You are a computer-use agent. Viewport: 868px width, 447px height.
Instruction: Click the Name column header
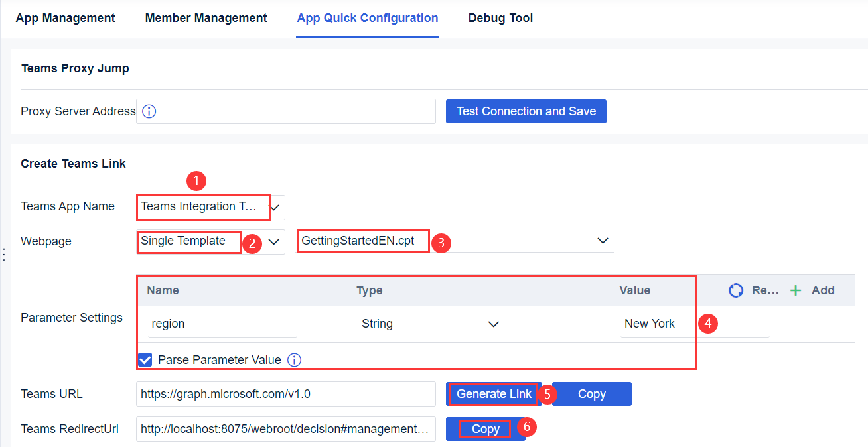163,290
